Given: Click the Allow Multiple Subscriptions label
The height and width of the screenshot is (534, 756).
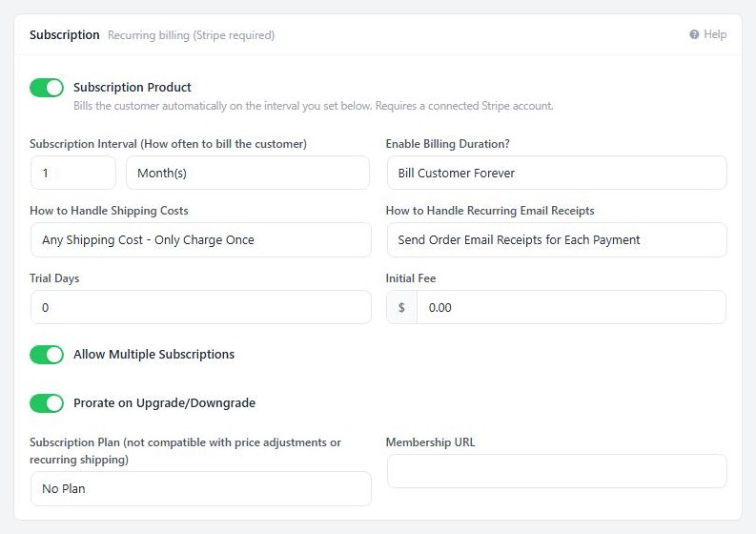Looking at the screenshot, I should click(x=153, y=354).
